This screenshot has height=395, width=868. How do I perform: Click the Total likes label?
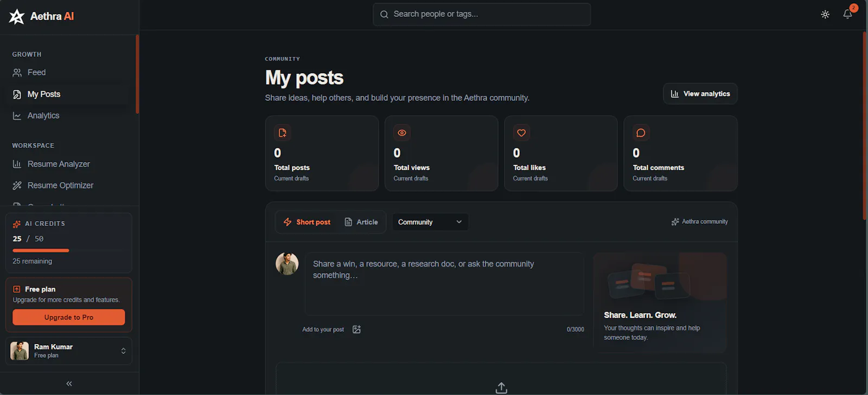(x=529, y=168)
